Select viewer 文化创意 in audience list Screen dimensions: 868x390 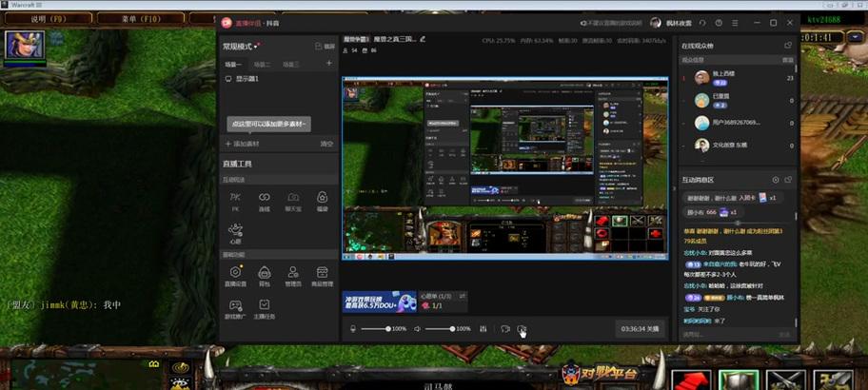(x=738, y=145)
